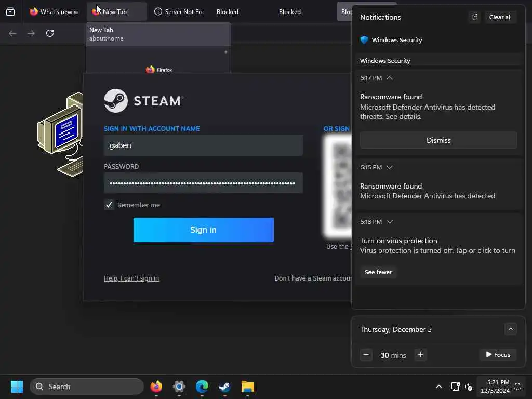Focus the account name field containing gaben
Image resolution: width=532 pixels, height=399 pixels.
pyautogui.click(x=203, y=145)
